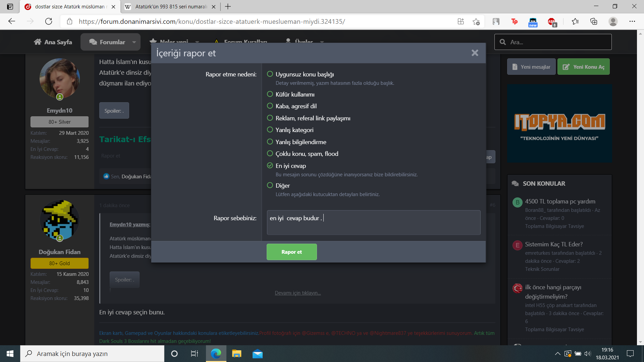Viewport: 644px width, 362px height.
Task: Expand the Forumlar dropdown arrow
Action: tap(134, 42)
